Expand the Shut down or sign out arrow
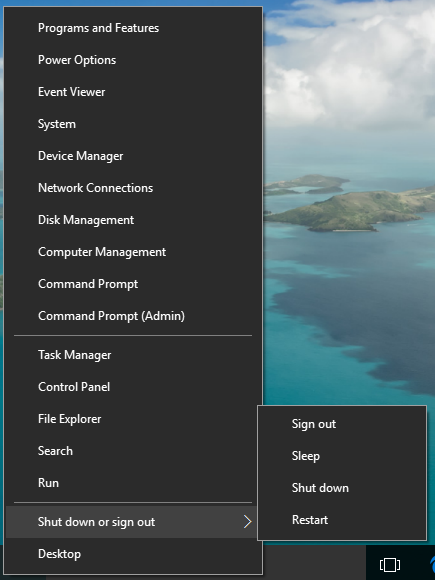 pos(247,522)
